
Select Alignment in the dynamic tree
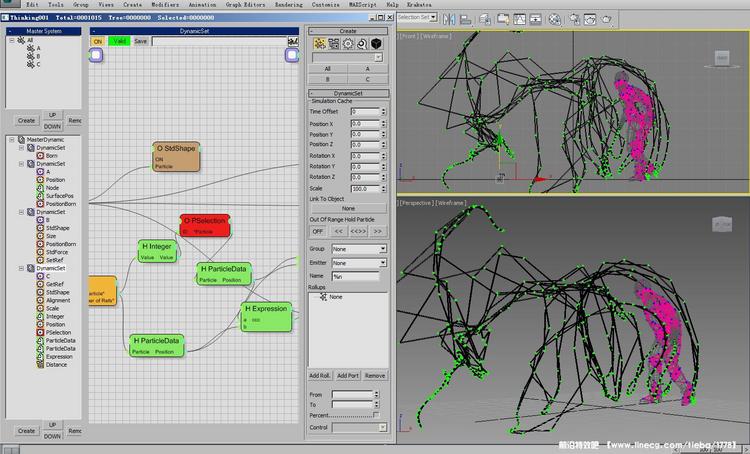tap(58, 300)
